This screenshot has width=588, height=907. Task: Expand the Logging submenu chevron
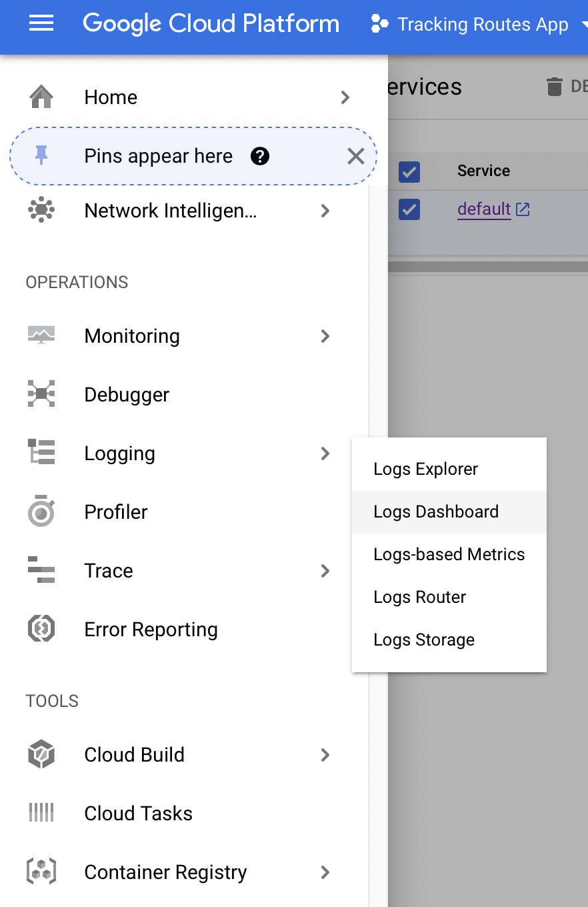325,453
